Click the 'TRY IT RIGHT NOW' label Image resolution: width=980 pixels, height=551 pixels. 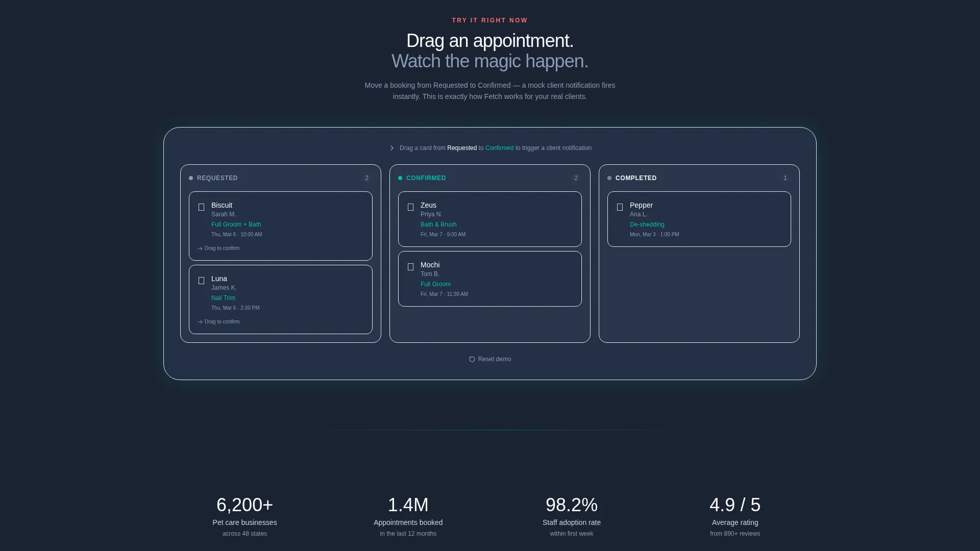point(490,20)
